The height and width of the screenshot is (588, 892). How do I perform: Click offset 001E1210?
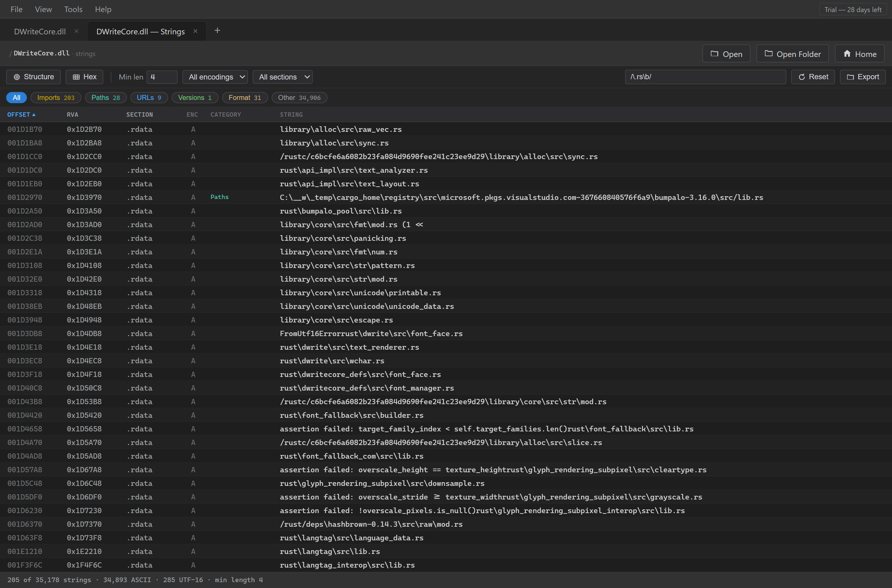(25, 551)
